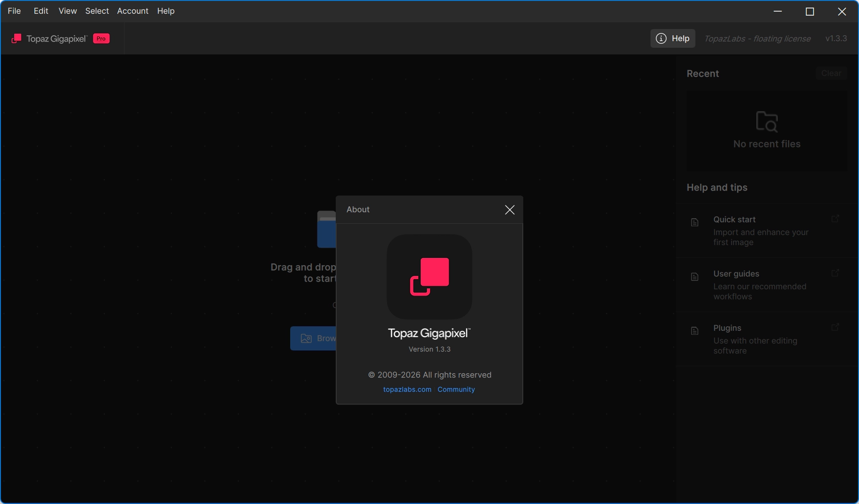Click the no recent files folder icon
Image resolution: width=859 pixels, height=504 pixels.
(x=767, y=122)
